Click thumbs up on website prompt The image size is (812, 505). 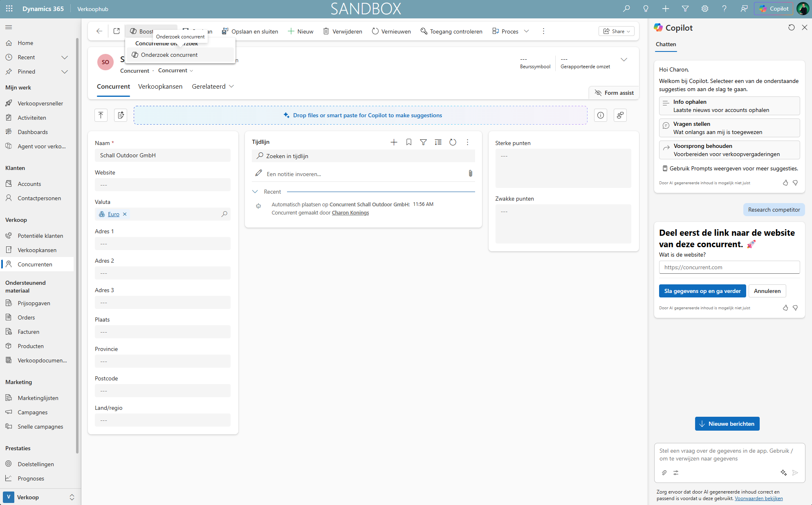[785, 308]
